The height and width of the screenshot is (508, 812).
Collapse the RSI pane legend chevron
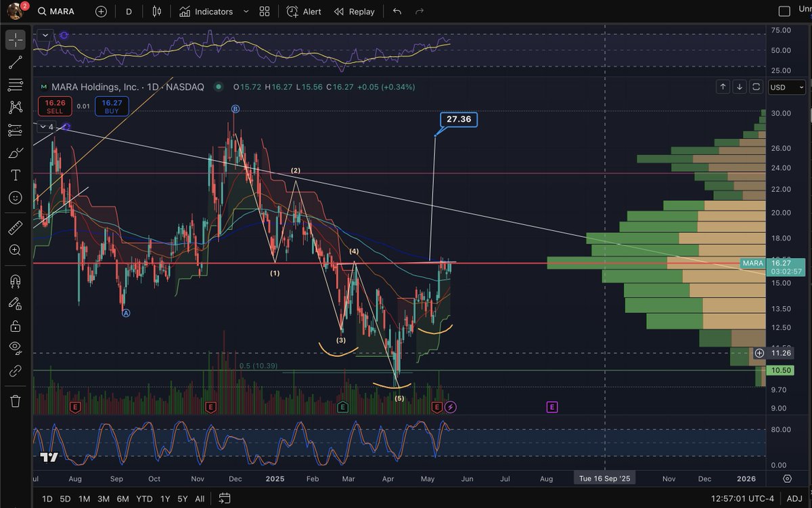(x=45, y=35)
